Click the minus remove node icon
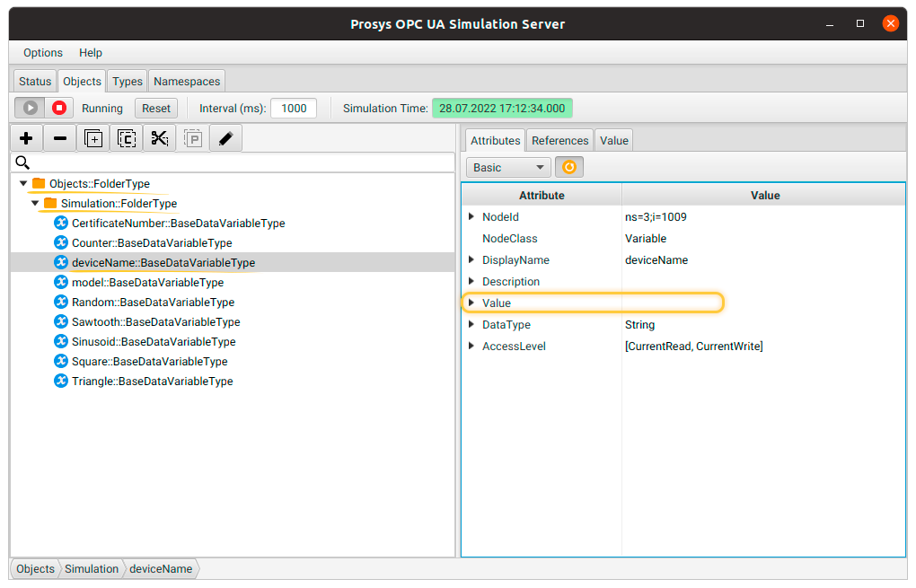The image size is (916, 588). click(x=59, y=138)
